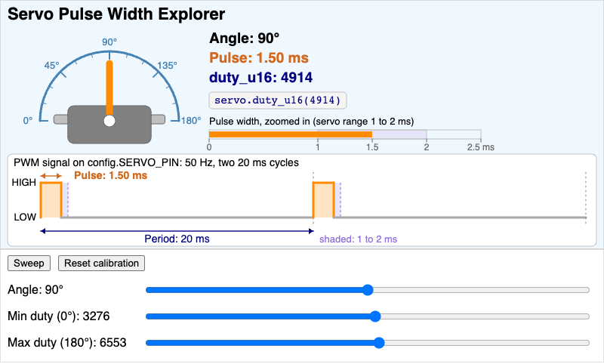Click the orange servo arm on gauge
604x364 pixels.
coord(109,88)
